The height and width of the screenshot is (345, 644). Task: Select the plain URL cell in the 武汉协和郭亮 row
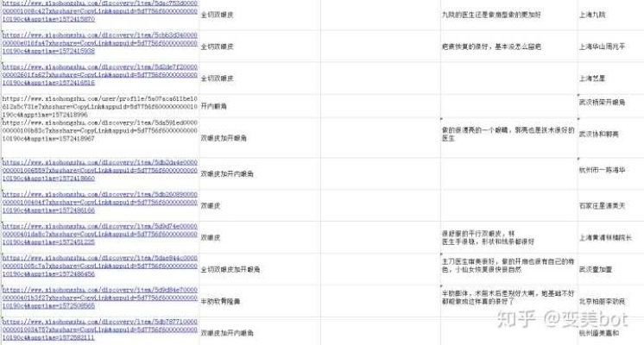coord(100,130)
